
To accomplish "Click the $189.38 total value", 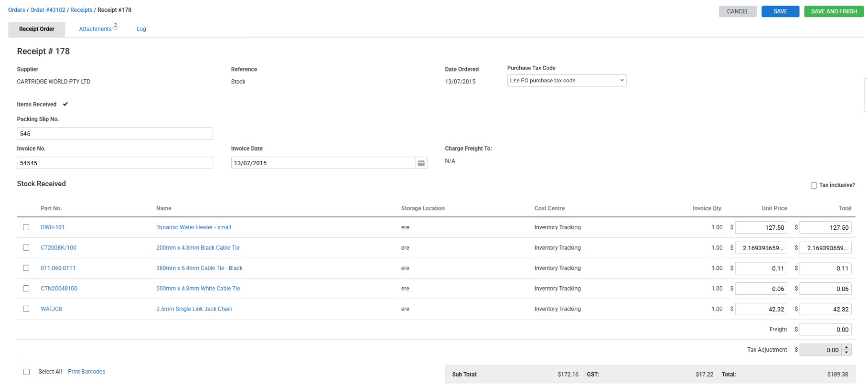I will point(837,374).
